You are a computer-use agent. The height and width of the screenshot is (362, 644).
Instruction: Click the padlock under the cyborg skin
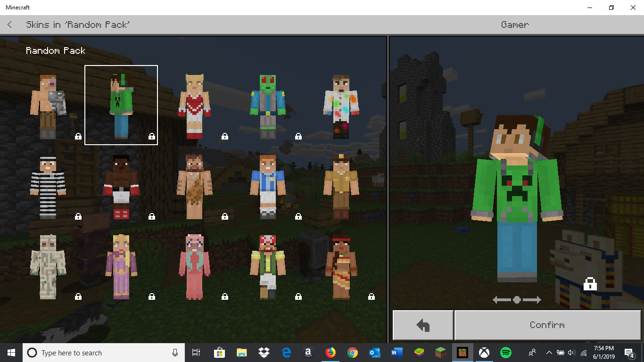pyautogui.click(x=78, y=136)
